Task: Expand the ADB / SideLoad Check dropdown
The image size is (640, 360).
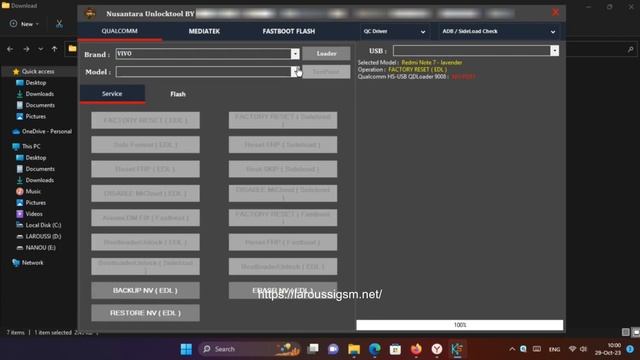Action: tap(553, 31)
